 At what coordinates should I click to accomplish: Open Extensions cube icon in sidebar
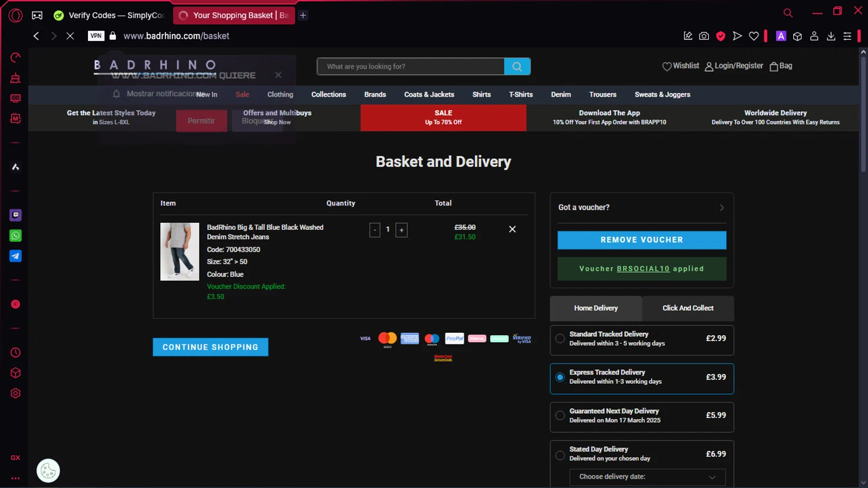tap(16, 373)
